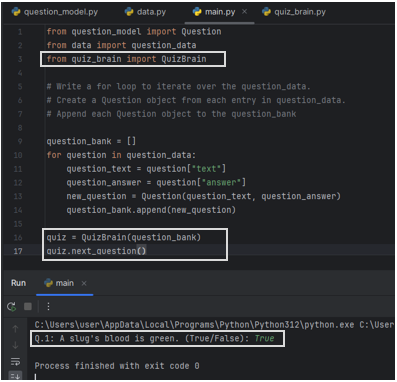This screenshot has height=382, width=397.
Task: Click the 'question_bank = []' line
Action: pos(91,141)
